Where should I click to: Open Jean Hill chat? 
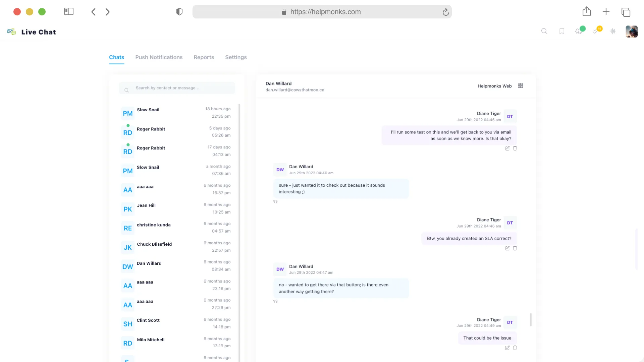tap(176, 208)
